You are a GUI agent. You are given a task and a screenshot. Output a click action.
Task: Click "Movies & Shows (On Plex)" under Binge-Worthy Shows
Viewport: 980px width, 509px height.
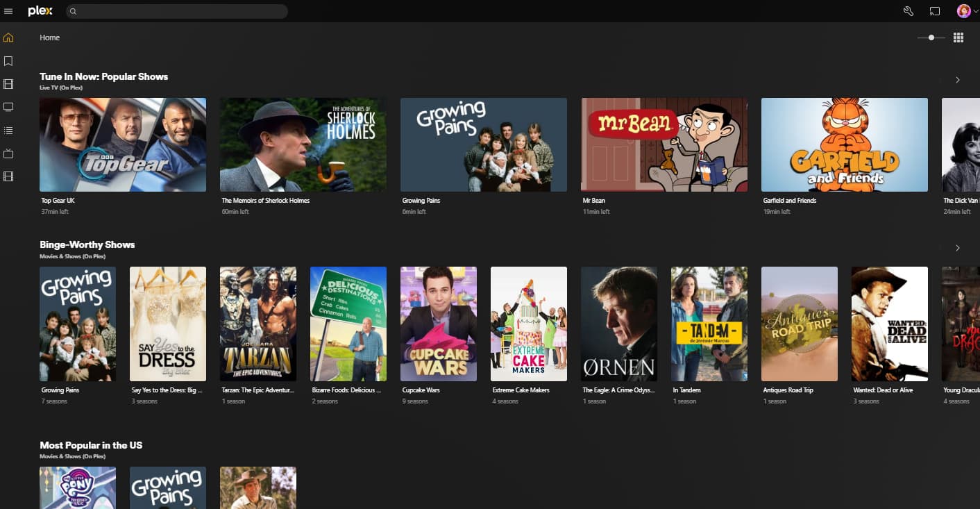pyautogui.click(x=73, y=256)
